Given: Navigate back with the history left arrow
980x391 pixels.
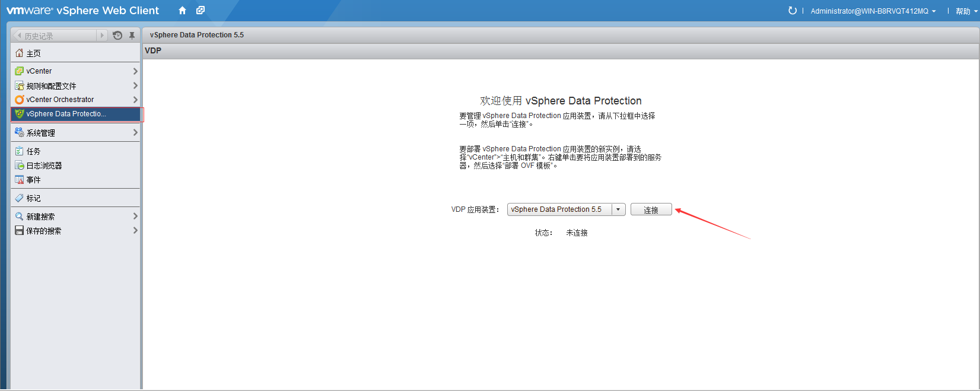Looking at the screenshot, I should point(19,36).
